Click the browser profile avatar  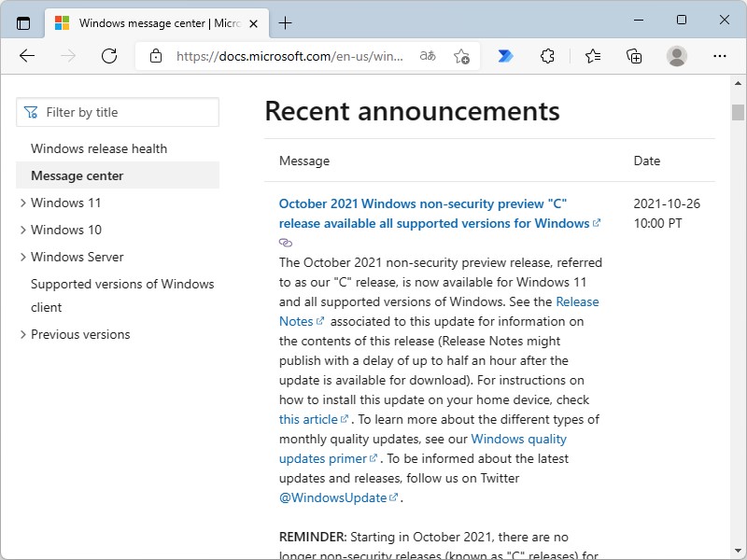point(679,56)
